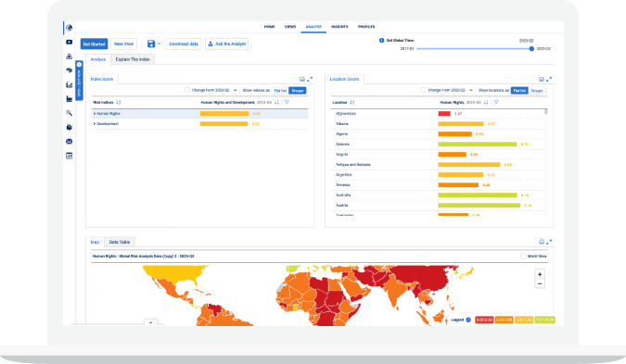Click the collapse arrow above the map bottom

(150, 322)
